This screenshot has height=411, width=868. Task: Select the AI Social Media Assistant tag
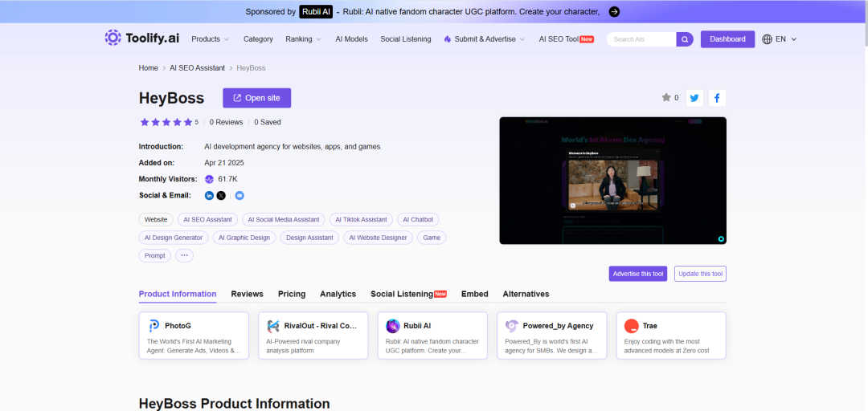click(284, 220)
